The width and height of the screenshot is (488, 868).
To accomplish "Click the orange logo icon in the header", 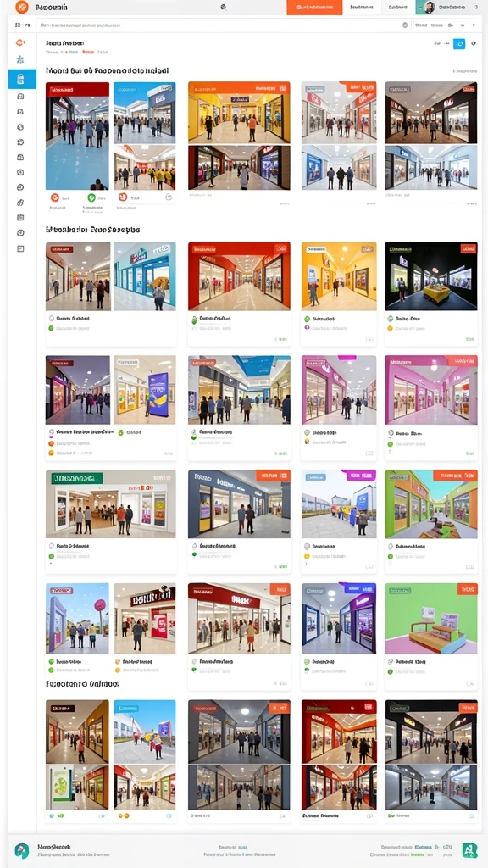I will (x=21, y=8).
